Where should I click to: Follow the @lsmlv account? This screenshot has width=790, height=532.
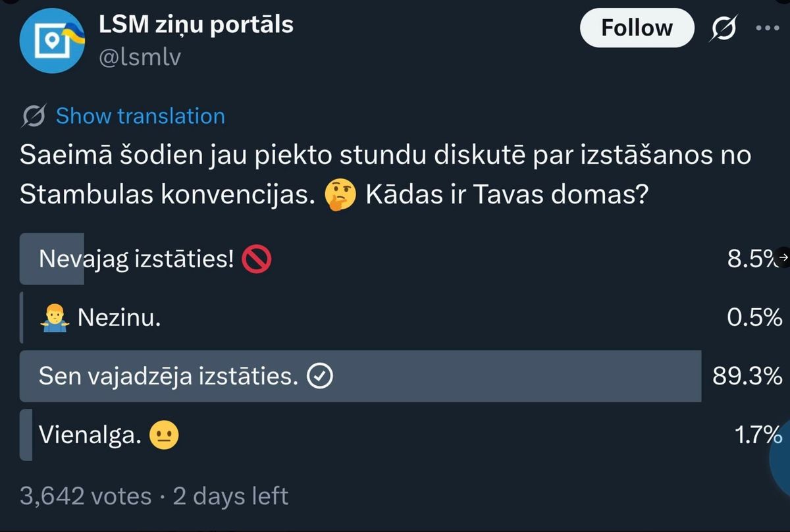636,28
